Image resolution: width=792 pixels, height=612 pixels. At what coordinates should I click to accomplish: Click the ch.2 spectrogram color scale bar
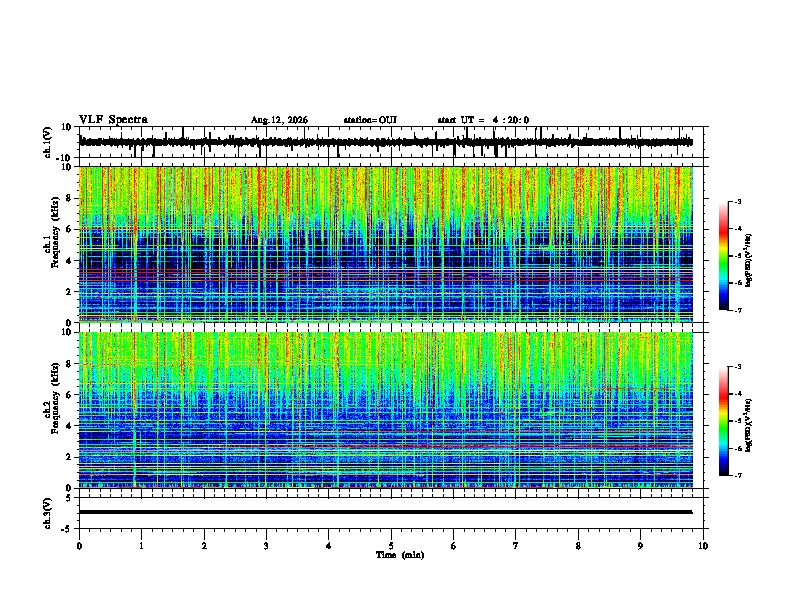point(723,421)
